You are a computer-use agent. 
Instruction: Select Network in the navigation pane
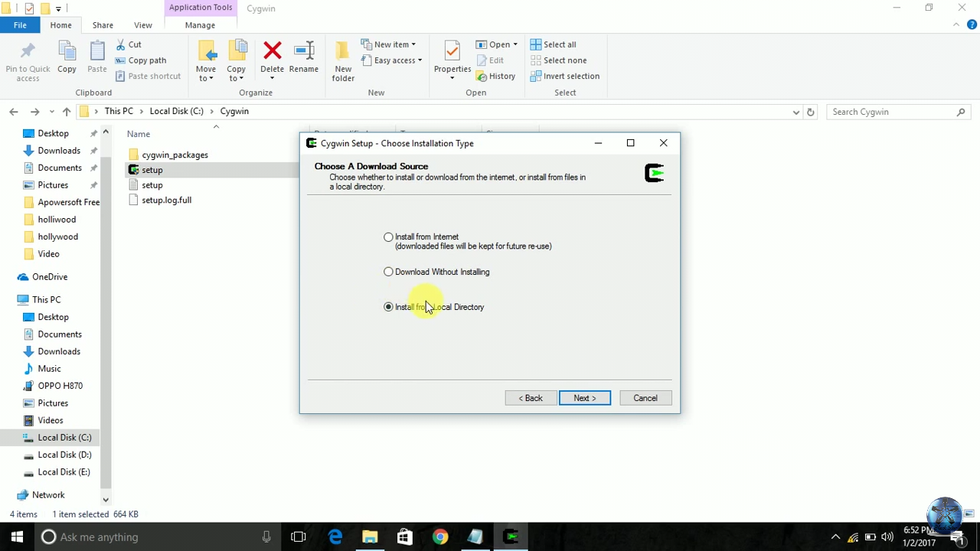coord(48,495)
